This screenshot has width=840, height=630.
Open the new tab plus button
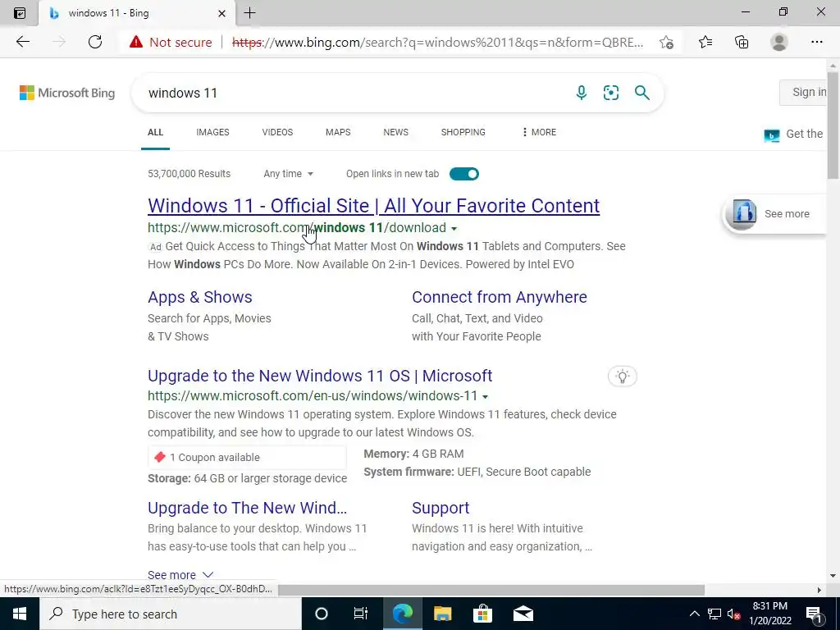[x=249, y=13]
